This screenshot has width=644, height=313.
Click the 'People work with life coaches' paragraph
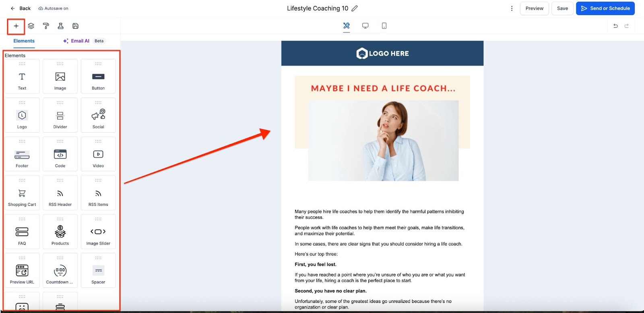pyautogui.click(x=380, y=230)
